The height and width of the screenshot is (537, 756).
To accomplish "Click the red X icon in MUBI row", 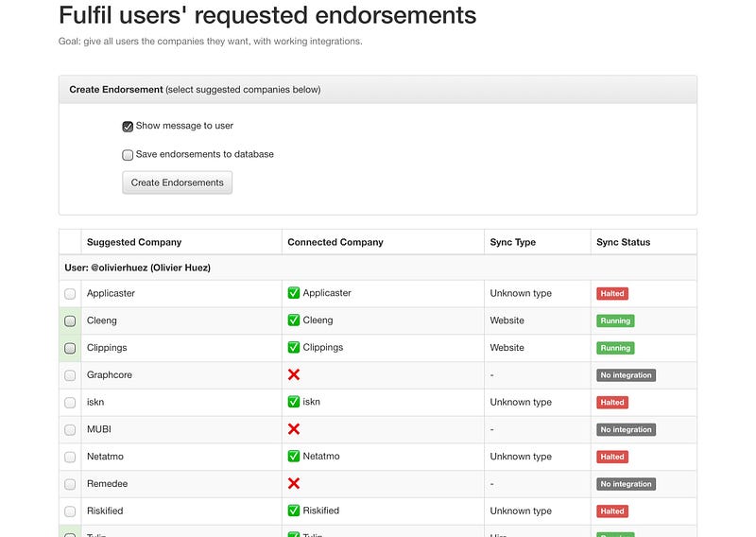I will 294,429.
